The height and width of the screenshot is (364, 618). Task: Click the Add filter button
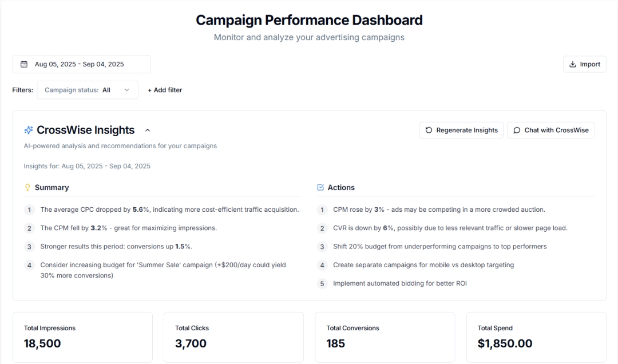(x=165, y=90)
